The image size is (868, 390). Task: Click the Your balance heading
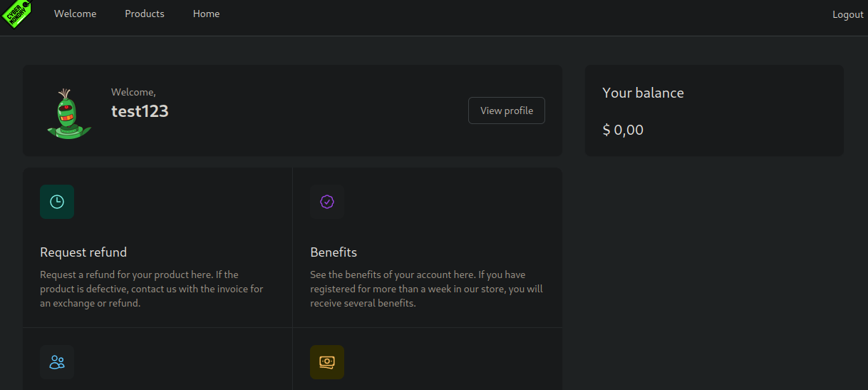pos(643,93)
